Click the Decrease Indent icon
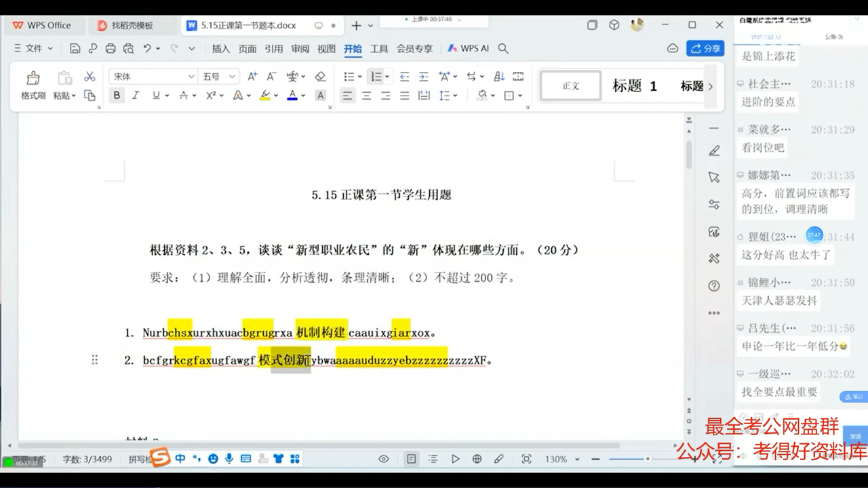The width and height of the screenshot is (868, 488). pyautogui.click(x=404, y=77)
